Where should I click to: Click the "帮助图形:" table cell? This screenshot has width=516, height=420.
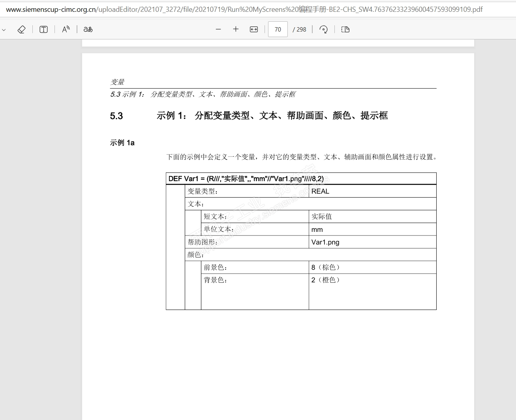[x=247, y=242]
